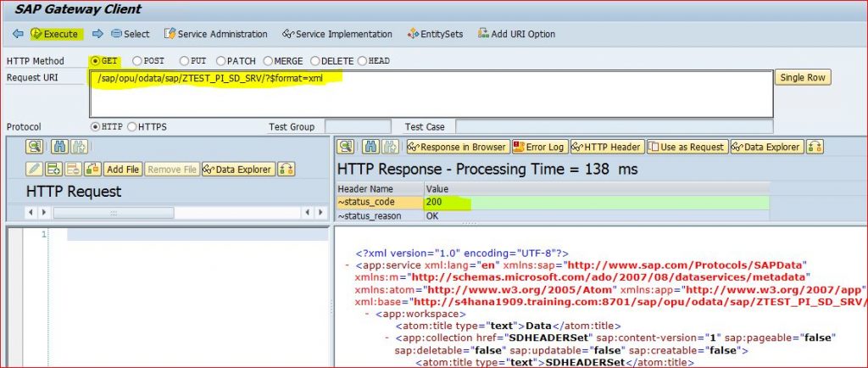
Task: Click the lock/header icon beside Add File
Action: [93, 170]
